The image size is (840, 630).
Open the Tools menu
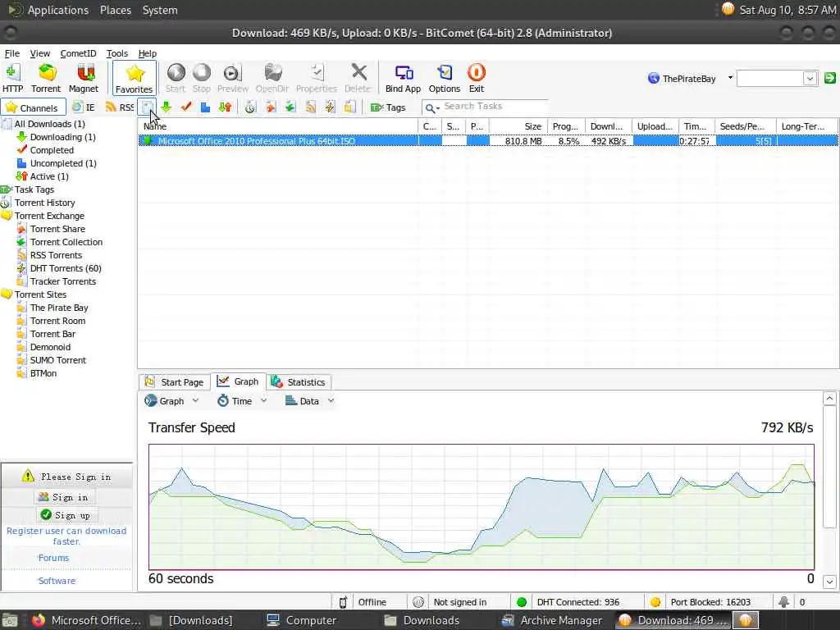[116, 53]
